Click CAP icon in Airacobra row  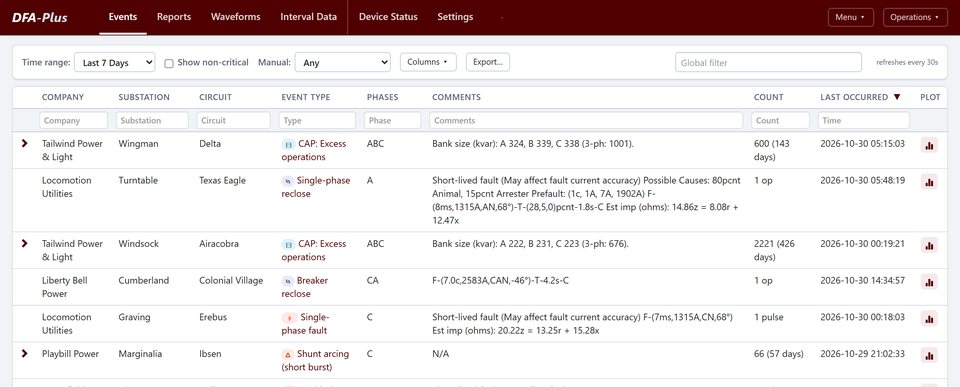tap(288, 244)
